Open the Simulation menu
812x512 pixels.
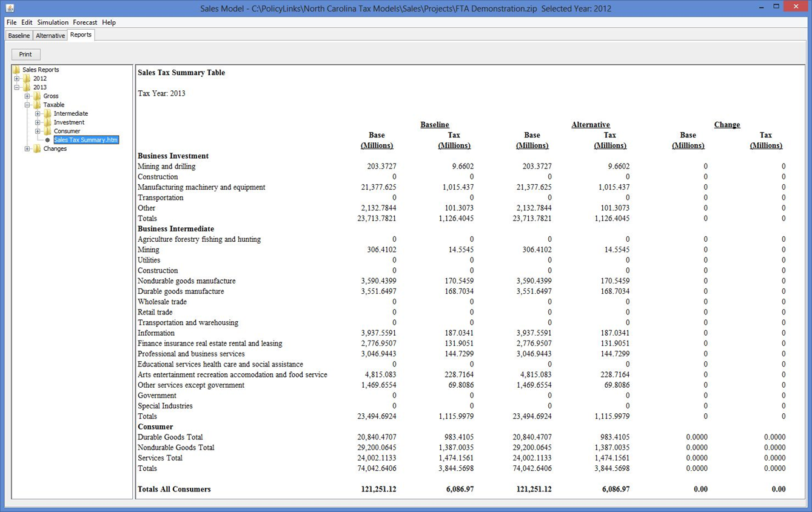click(53, 22)
